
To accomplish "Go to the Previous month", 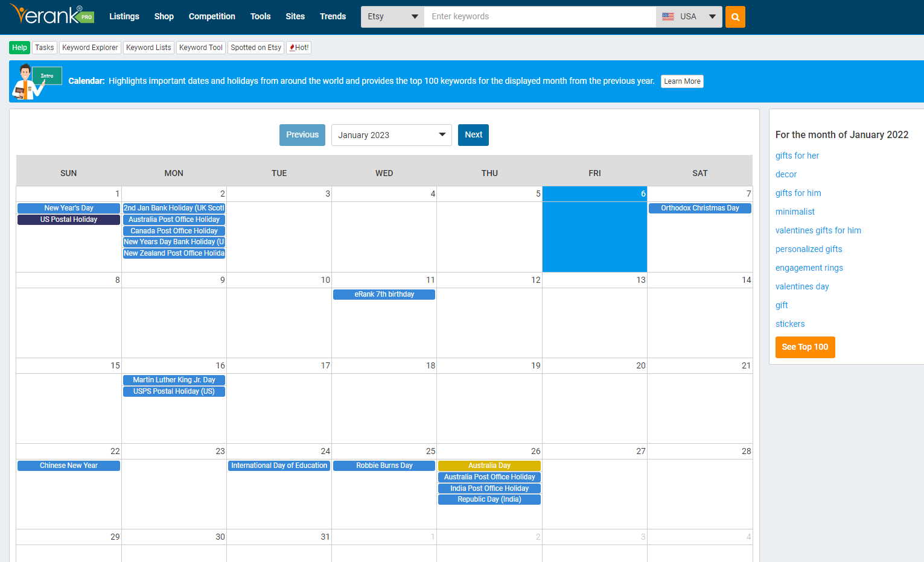I will pyautogui.click(x=302, y=135).
